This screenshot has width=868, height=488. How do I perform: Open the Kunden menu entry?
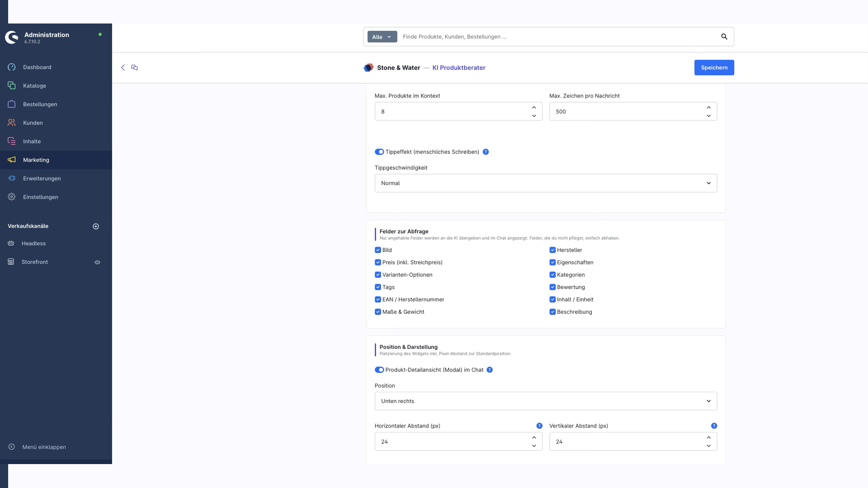pyautogui.click(x=33, y=123)
